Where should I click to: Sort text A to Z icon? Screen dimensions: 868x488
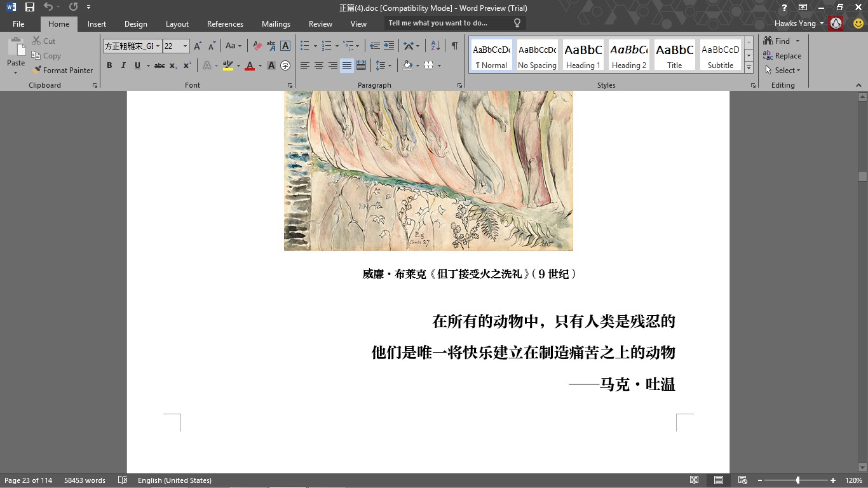point(435,46)
